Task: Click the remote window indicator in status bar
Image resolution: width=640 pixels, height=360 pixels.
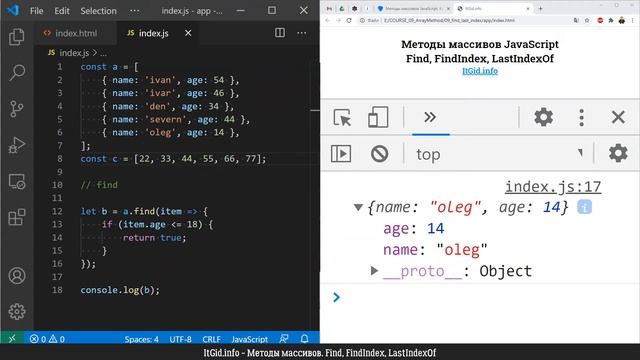Action: click(x=12, y=338)
